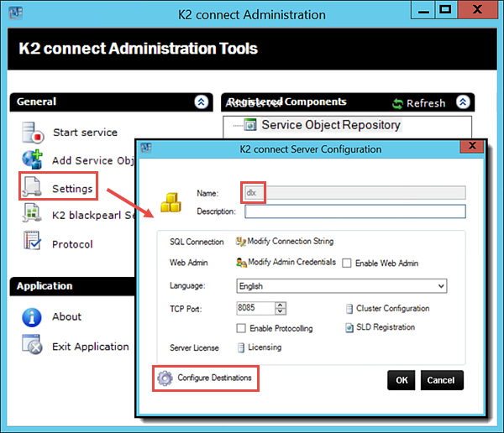Screen dimensions: 504x433
Task: Click the K2 blackpearl settings icon
Action: tap(32, 212)
